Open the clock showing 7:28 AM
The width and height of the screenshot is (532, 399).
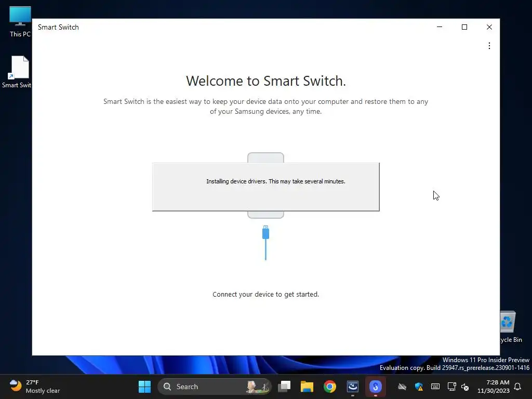(x=494, y=387)
